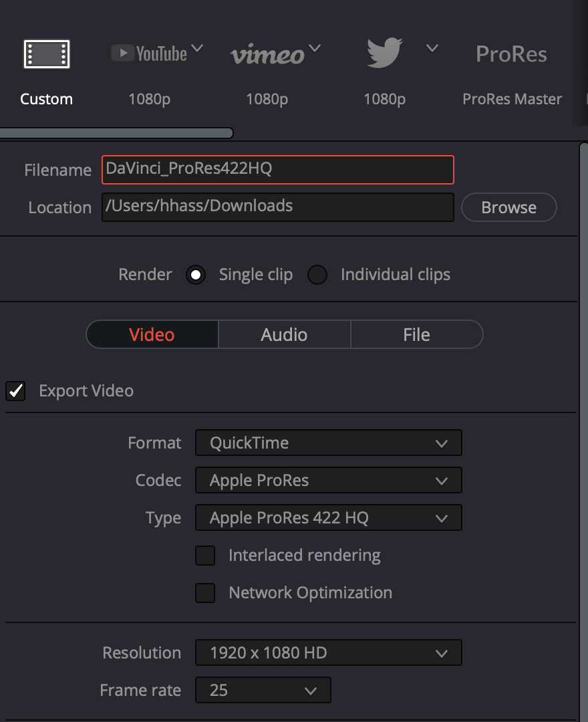Screen dimensions: 588x722
Task: Click the Filename text field
Action: [x=277, y=170]
